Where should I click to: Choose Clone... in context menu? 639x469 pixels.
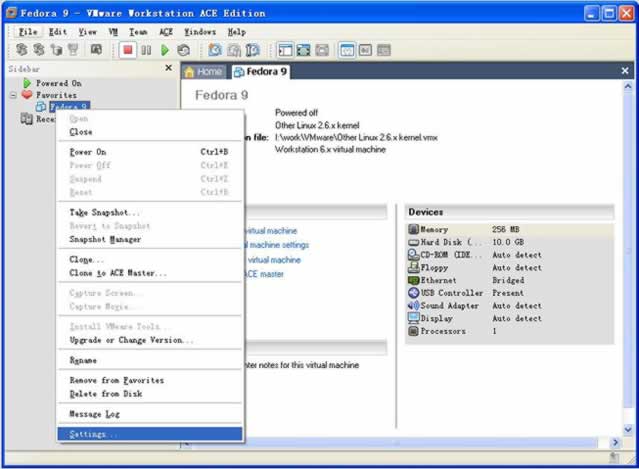pos(150,259)
